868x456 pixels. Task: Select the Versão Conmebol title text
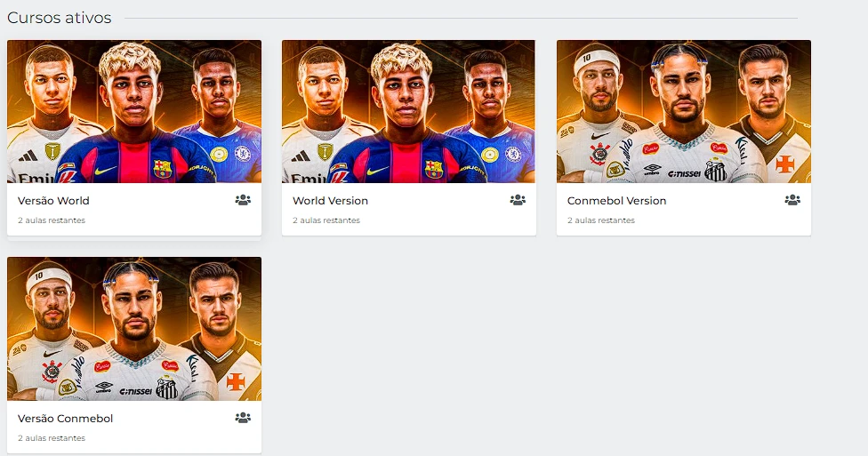(x=65, y=419)
